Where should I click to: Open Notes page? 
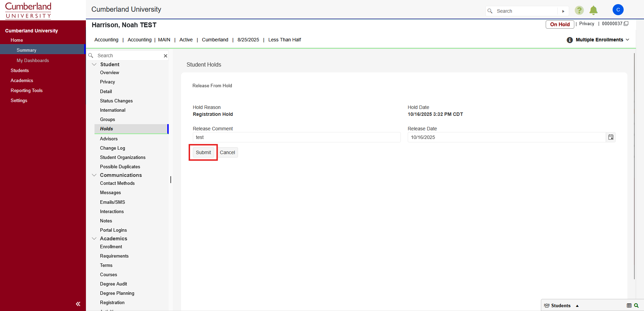pos(106,221)
